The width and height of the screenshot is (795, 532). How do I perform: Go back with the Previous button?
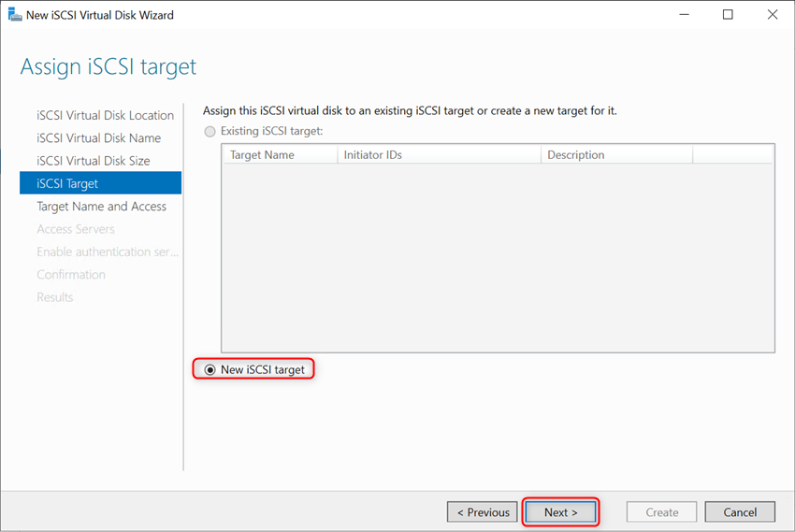(483, 512)
